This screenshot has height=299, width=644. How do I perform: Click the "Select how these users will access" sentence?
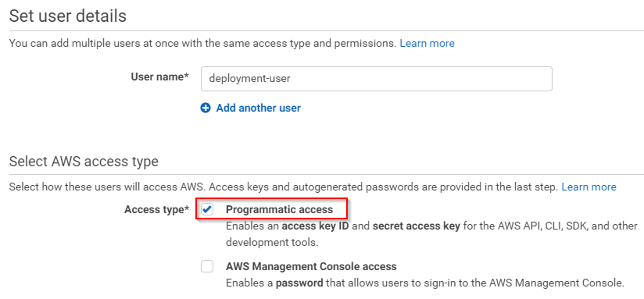tap(284, 187)
